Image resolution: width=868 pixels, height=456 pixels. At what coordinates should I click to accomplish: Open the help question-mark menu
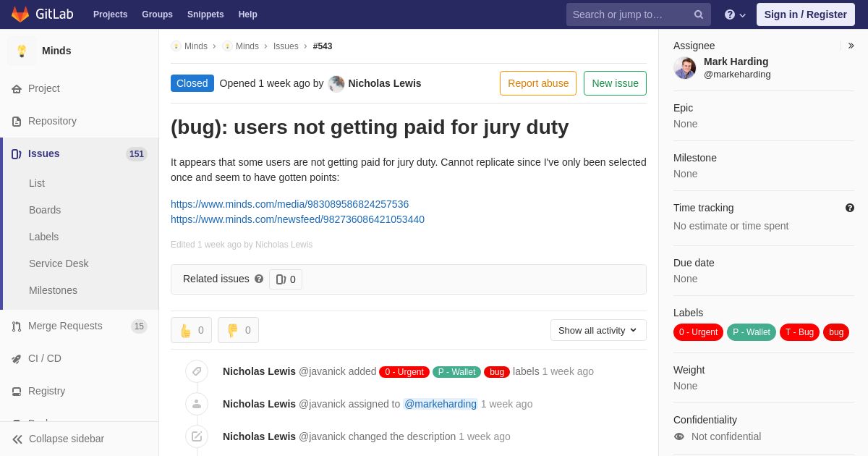(735, 14)
